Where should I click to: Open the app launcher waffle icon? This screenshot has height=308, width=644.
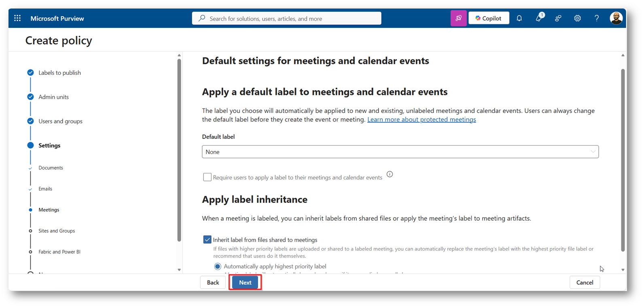tap(17, 18)
